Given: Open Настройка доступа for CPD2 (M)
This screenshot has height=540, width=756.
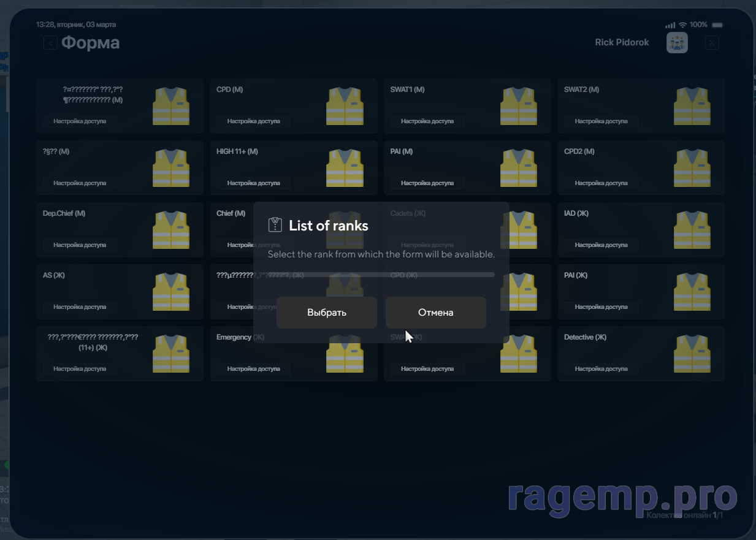Looking at the screenshot, I should point(601,183).
